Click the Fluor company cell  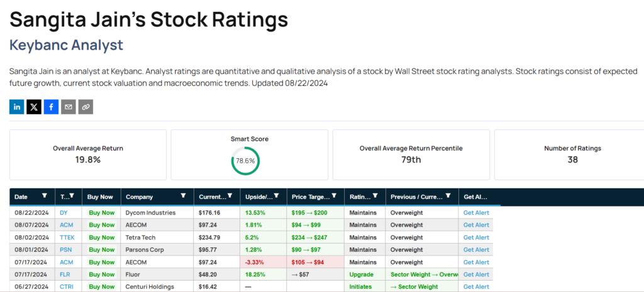coord(157,274)
